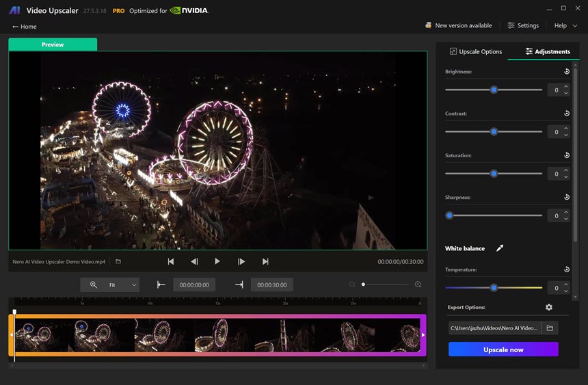Screen dimensions: 588x385
Task: Click the right purple trim handle
Action: (423, 335)
